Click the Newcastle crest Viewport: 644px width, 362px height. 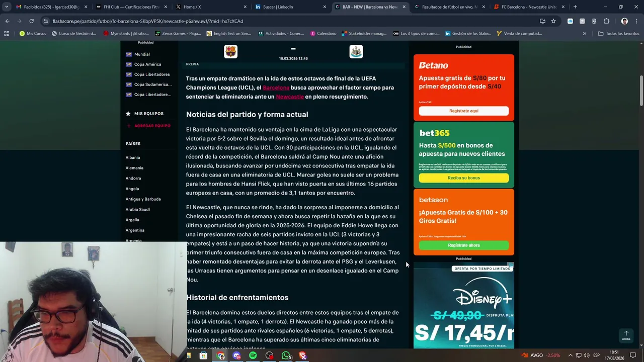[356, 51]
